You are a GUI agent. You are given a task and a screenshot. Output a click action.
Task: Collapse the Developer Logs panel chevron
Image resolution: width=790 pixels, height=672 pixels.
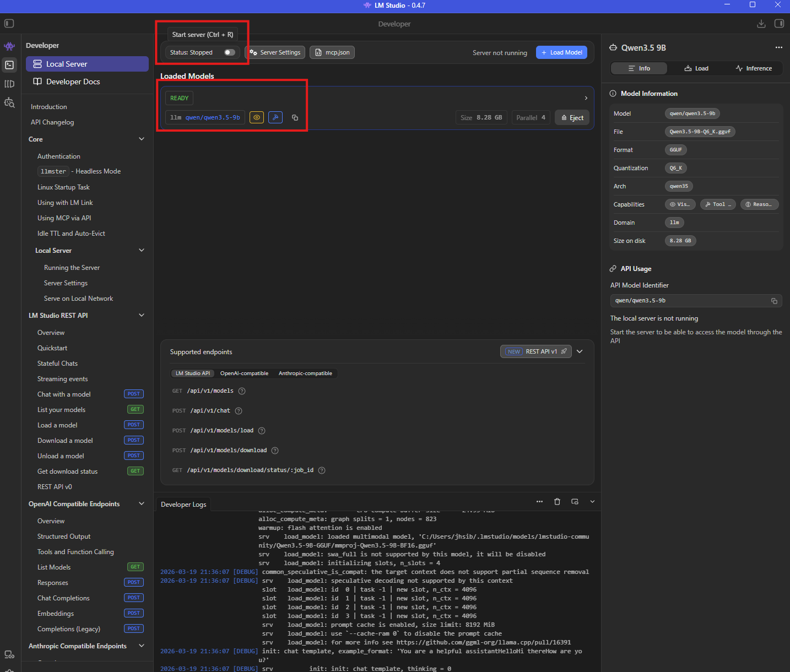click(592, 502)
